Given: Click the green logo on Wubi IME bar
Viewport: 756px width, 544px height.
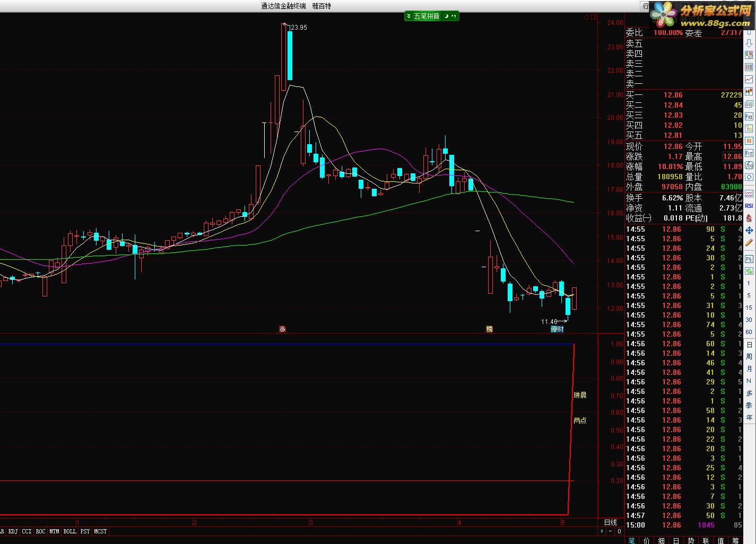Looking at the screenshot, I should (409, 16).
